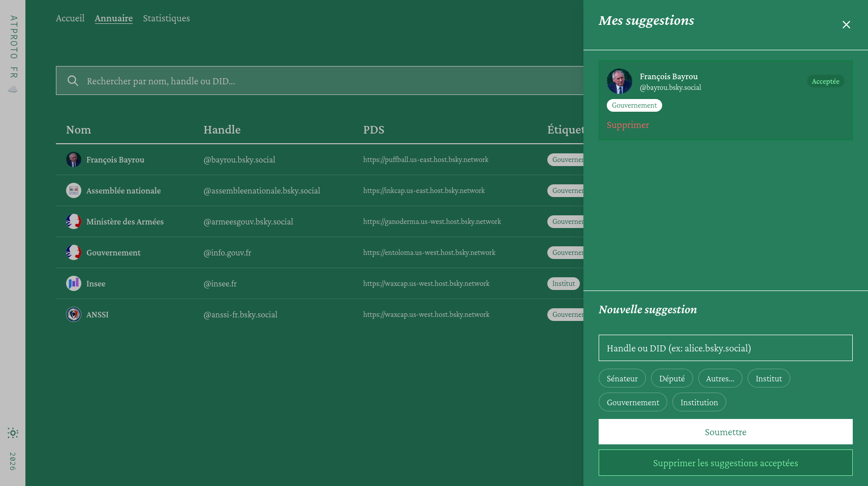
Task: Expand the Autres... label options
Action: pyautogui.click(x=720, y=378)
